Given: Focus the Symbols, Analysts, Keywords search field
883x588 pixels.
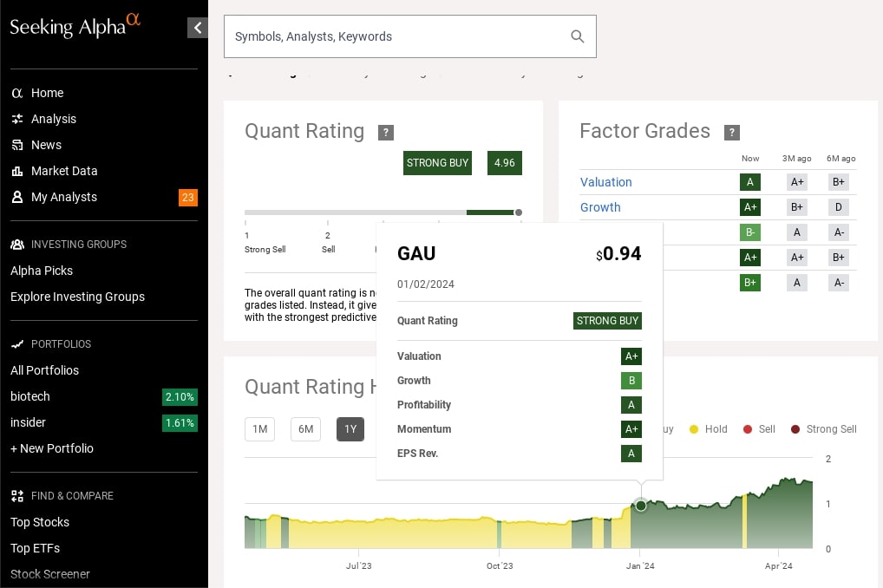Looking at the screenshot, I should 395,36.
